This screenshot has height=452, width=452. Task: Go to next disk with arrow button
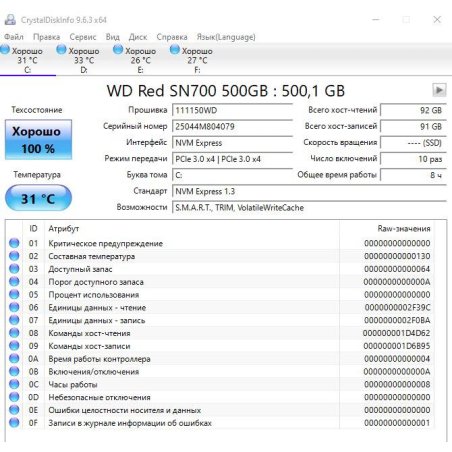[439, 90]
